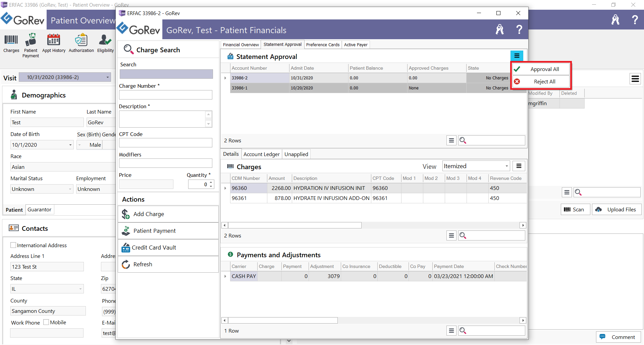
Task: Click search magnifier in Statement Approval footer
Action: tap(463, 141)
